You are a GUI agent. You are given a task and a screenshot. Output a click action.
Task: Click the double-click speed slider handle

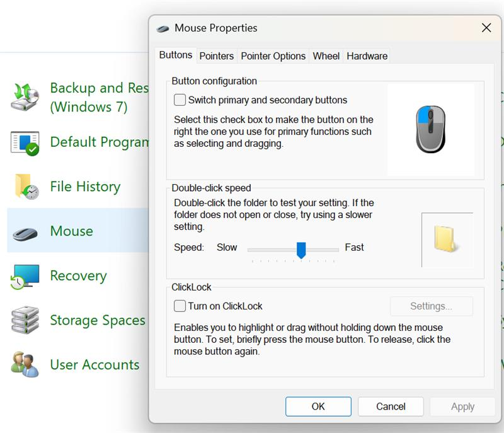pos(301,250)
